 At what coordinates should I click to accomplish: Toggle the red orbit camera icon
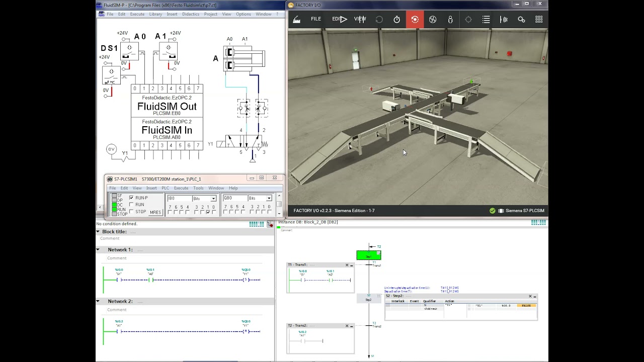[415, 20]
